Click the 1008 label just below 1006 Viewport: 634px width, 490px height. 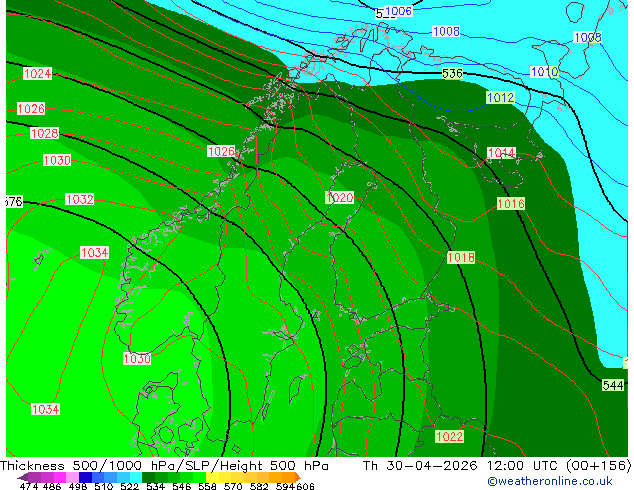click(x=446, y=32)
